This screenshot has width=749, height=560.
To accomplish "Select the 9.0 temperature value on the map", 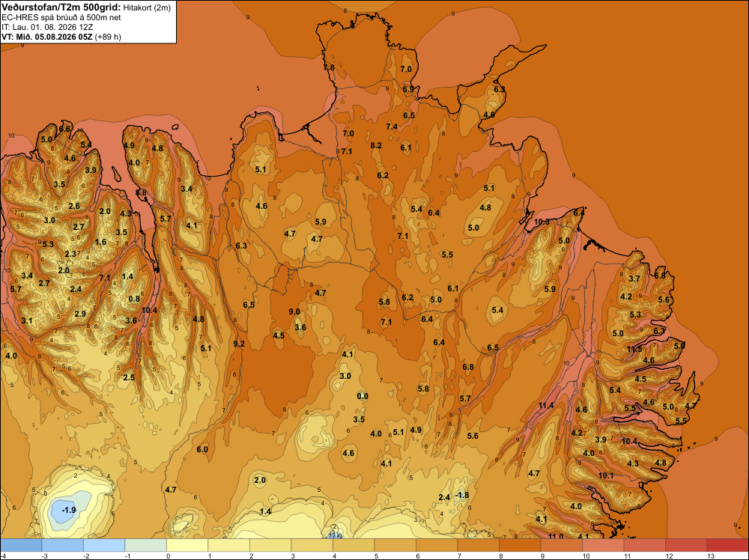I will [294, 311].
